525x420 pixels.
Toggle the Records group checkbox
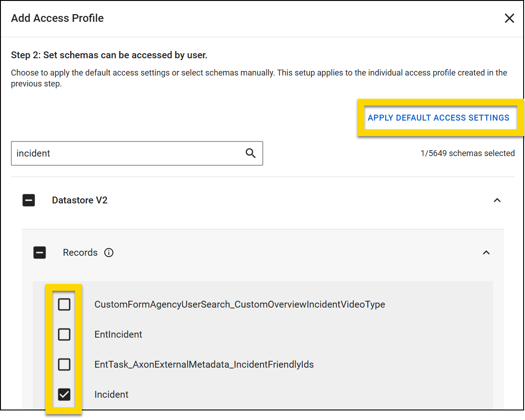coord(40,253)
